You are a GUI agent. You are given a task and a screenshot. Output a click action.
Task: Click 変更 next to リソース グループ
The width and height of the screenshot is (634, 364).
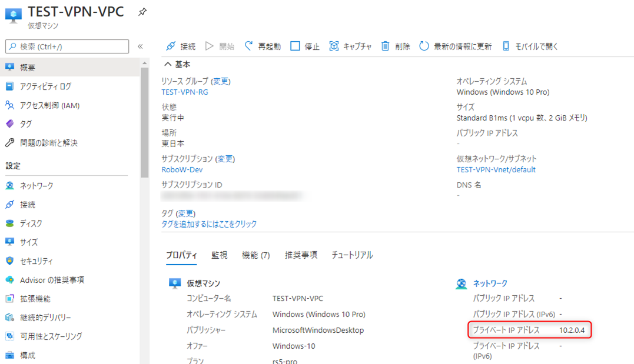[221, 81]
